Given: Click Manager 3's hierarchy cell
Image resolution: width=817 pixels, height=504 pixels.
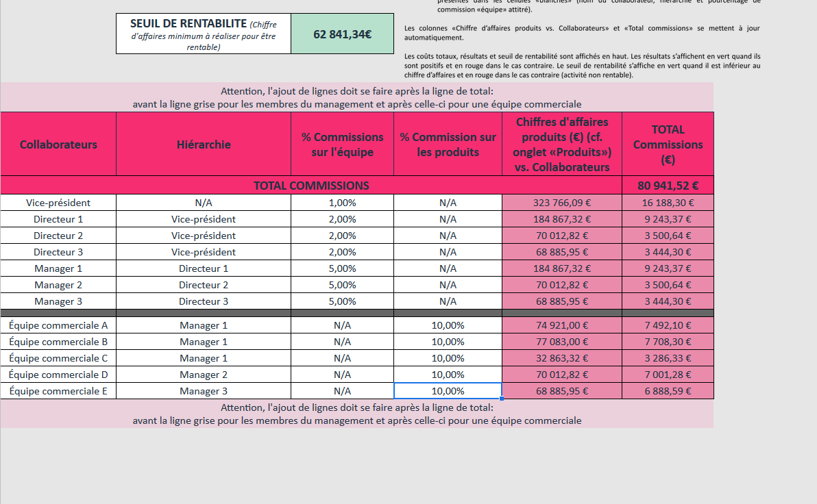Looking at the screenshot, I should pos(204,301).
